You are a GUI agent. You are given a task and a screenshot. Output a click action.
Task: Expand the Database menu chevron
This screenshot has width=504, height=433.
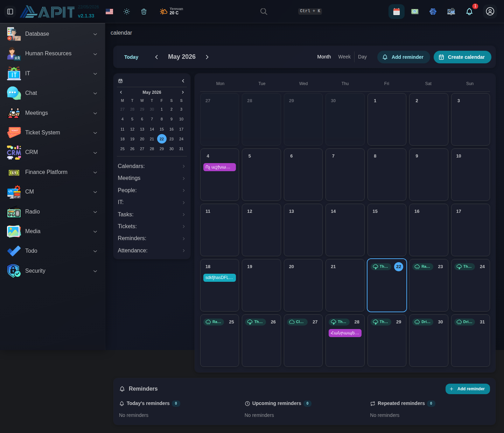click(x=95, y=34)
